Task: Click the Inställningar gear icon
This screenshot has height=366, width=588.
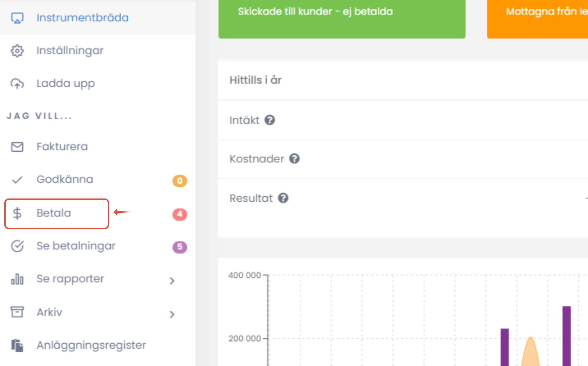Action: point(17,51)
